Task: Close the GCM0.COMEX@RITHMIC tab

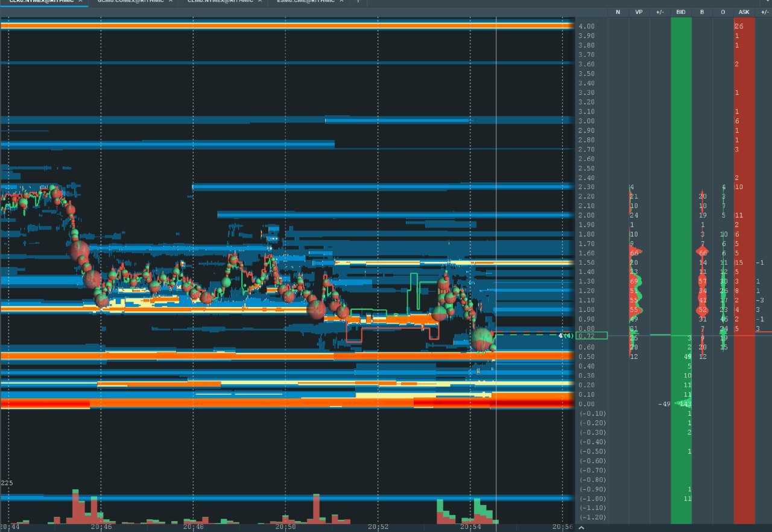Action: pyautogui.click(x=171, y=1)
